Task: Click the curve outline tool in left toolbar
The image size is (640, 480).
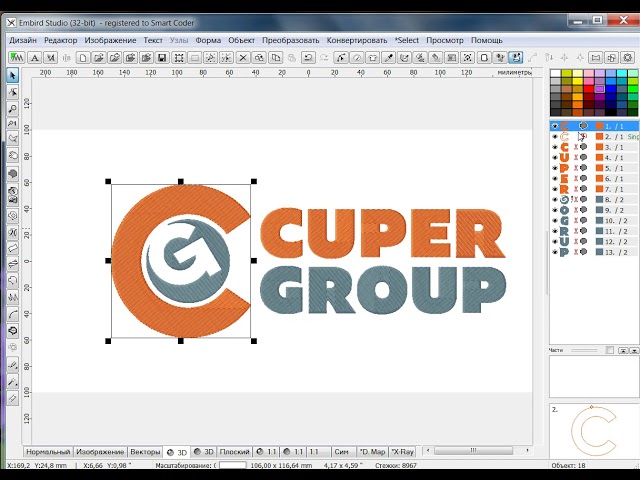Action: pyautogui.click(x=13, y=314)
